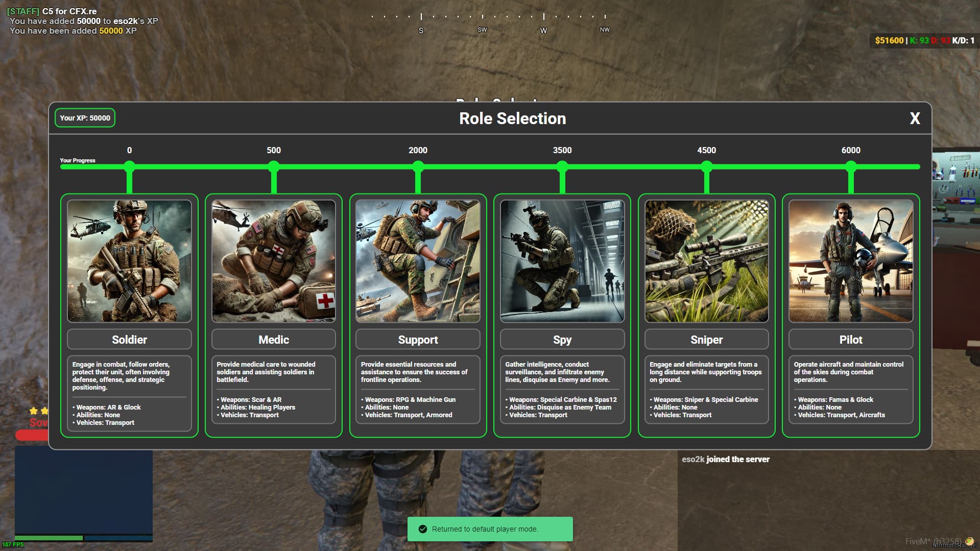
Task: Click the "Your XP: 50000" badge
Action: 85,118
